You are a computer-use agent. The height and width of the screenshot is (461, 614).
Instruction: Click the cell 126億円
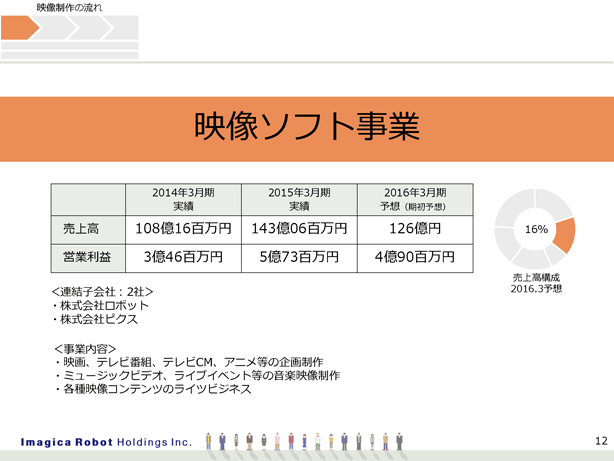[415, 229]
